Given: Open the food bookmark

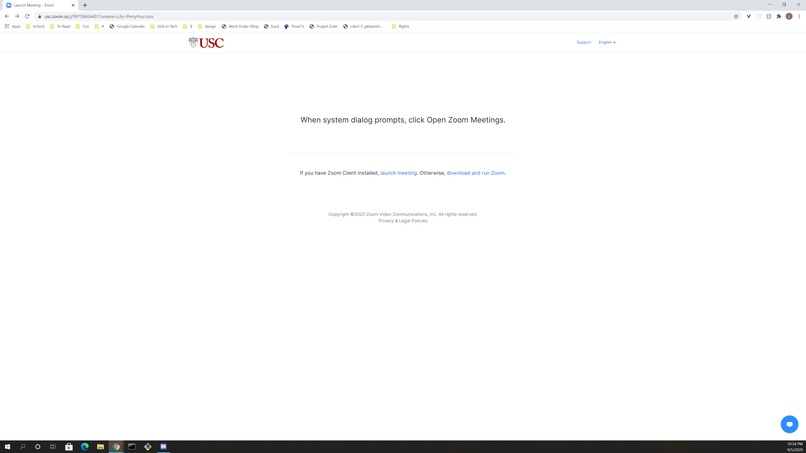Looking at the screenshot, I should [271, 26].
